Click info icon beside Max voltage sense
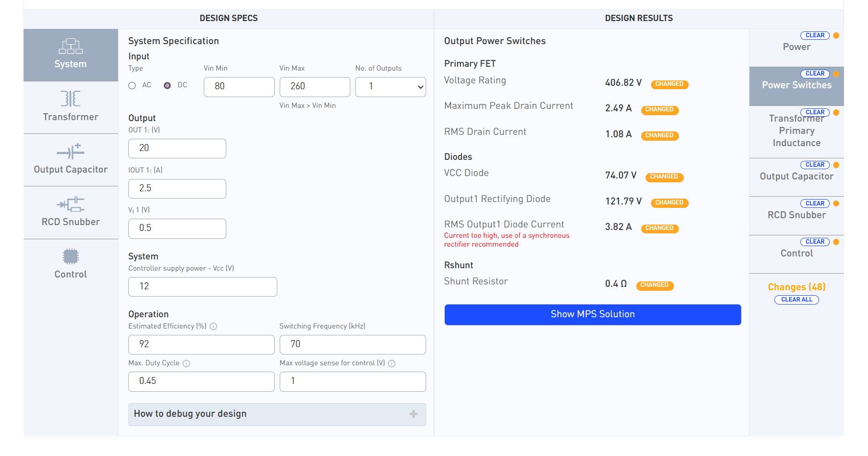The width and height of the screenshot is (868, 456). click(x=392, y=363)
